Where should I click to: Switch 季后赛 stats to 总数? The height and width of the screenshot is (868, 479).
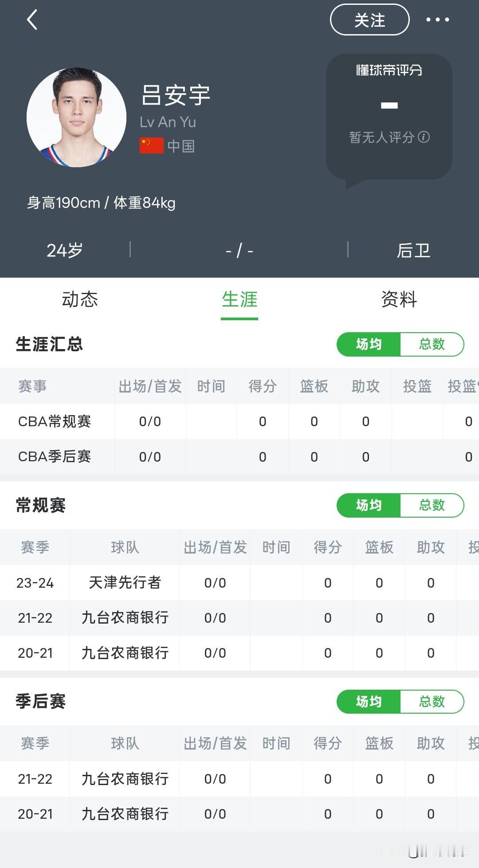point(432,702)
